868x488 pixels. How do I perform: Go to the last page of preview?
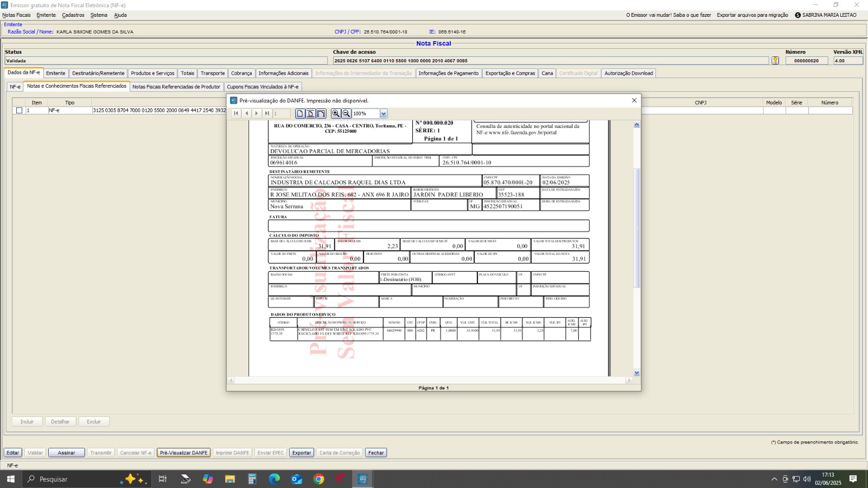[267, 114]
